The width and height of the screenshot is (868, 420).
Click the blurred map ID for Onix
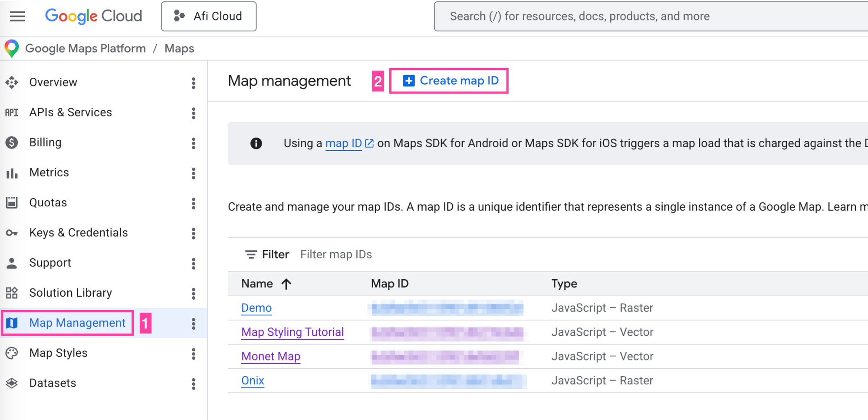click(448, 381)
